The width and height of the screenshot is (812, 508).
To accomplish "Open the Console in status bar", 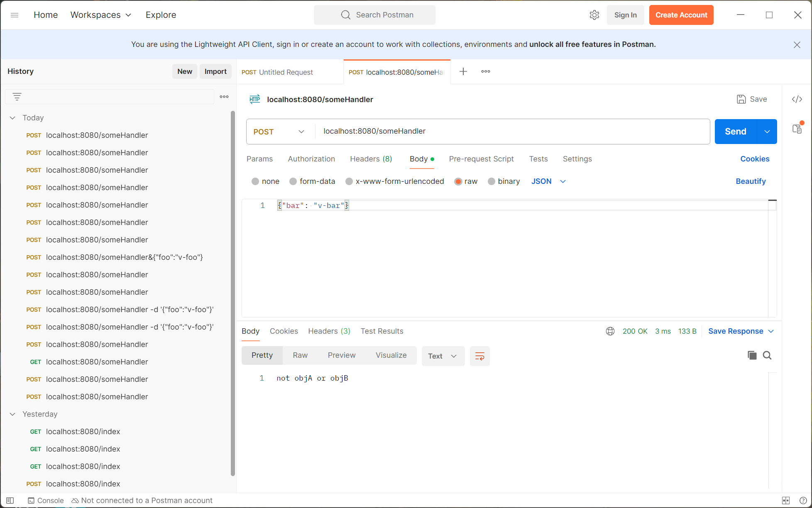I will click(46, 501).
